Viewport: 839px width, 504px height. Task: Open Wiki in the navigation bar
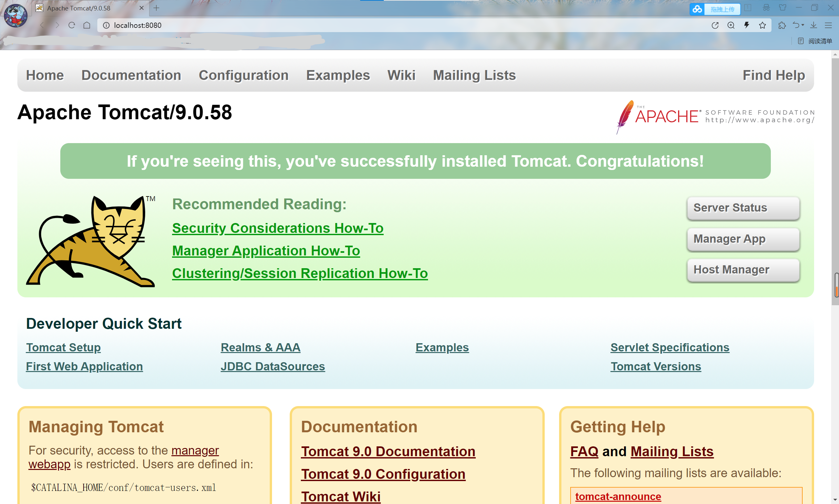pyautogui.click(x=401, y=75)
